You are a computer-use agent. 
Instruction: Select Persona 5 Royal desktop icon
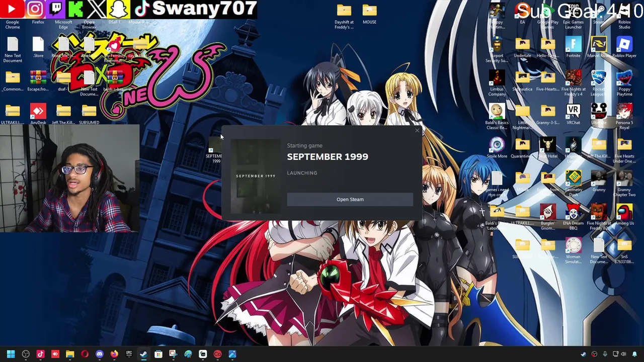(x=624, y=117)
